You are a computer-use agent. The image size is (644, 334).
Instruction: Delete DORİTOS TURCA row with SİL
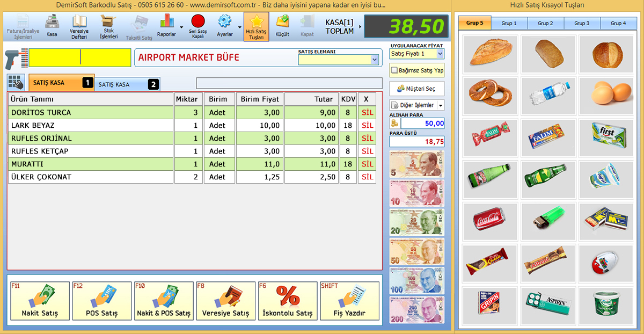pos(367,113)
